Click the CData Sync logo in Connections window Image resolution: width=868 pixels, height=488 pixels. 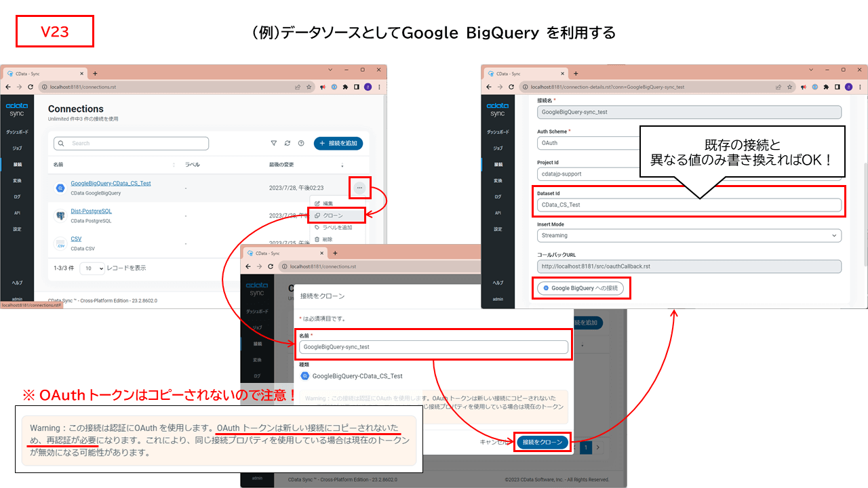(16, 109)
